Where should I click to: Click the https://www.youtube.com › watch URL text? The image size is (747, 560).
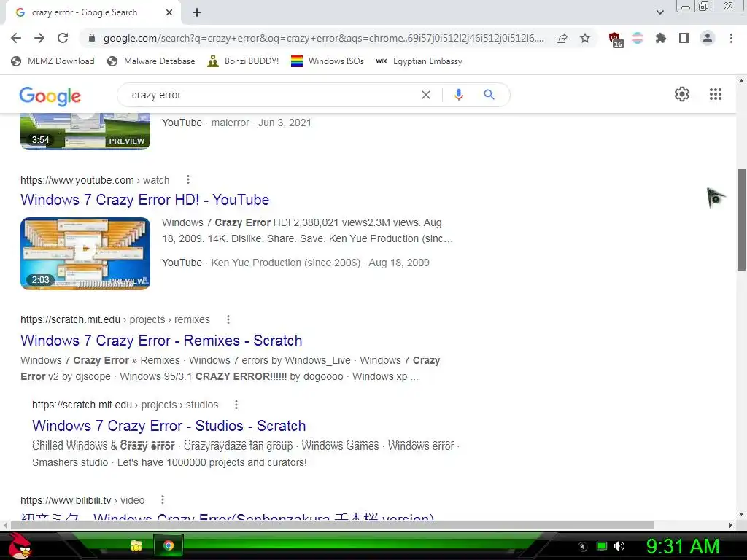coord(95,180)
